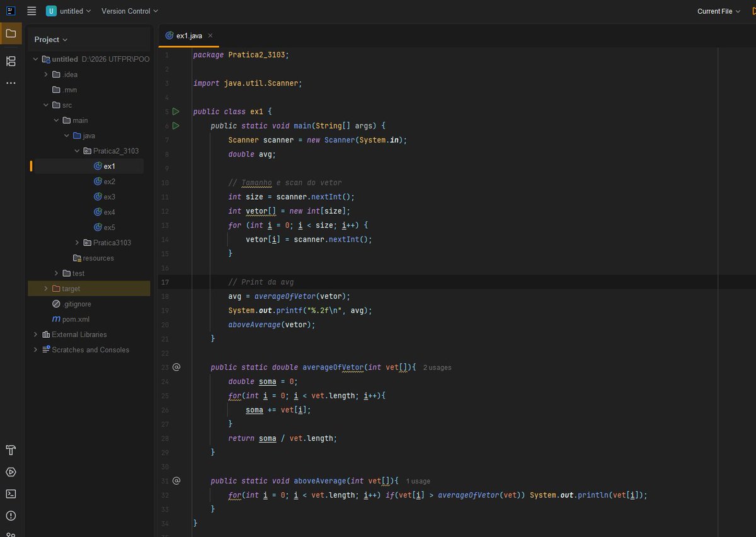Expand External Libraries node

pos(35,334)
